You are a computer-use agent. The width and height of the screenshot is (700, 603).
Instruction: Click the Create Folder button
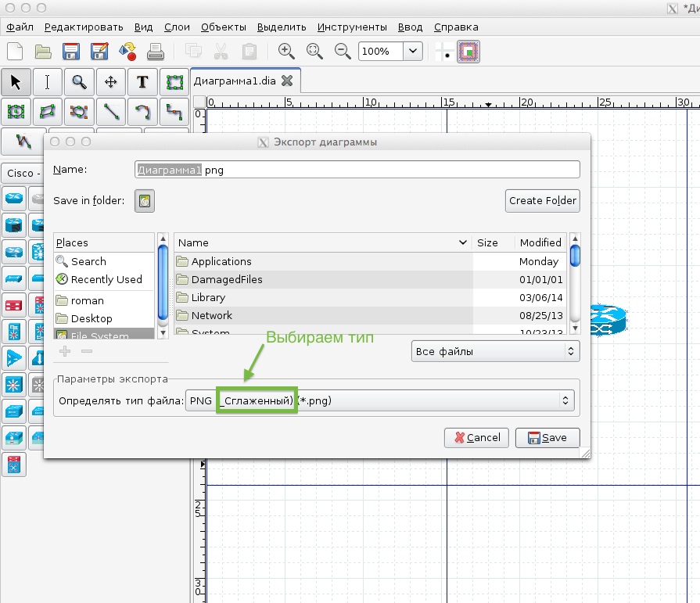pyautogui.click(x=542, y=200)
